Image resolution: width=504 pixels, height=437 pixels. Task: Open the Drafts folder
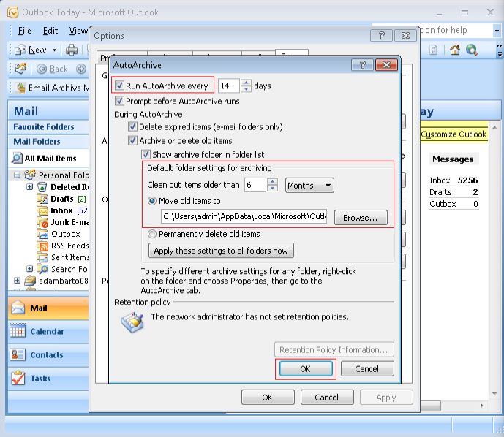tap(61, 199)
